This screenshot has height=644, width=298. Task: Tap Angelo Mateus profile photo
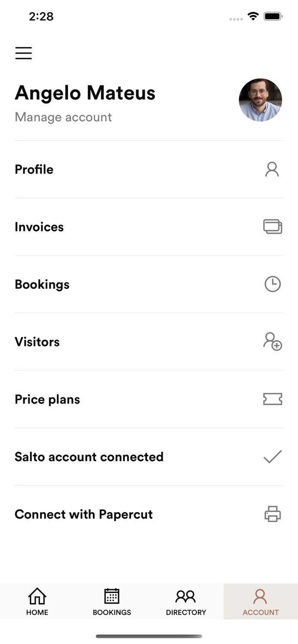point(261,100)
